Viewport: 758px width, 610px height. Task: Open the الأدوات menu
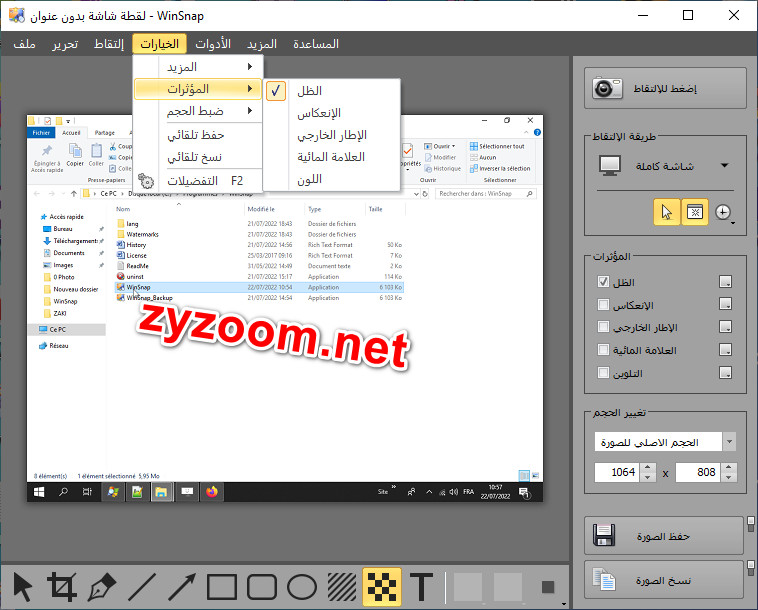click(213, 44)
